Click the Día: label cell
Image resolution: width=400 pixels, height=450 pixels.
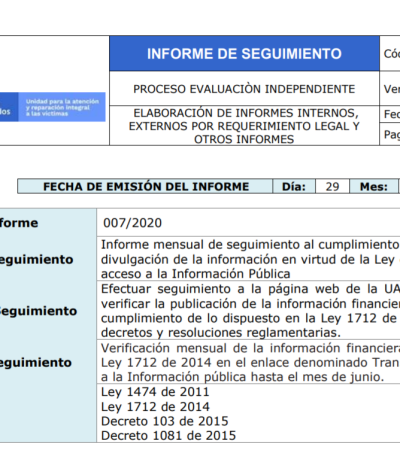pyautogui.click(x=294, y=186)
